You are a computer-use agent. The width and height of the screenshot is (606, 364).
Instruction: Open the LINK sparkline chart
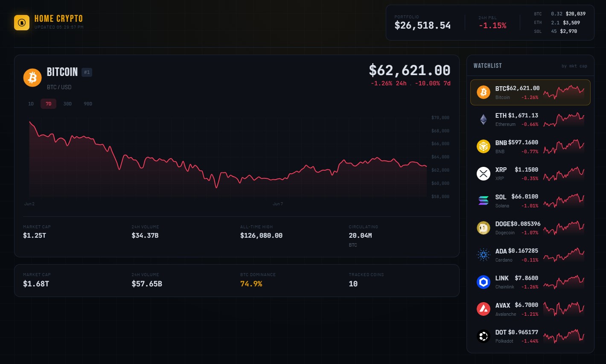click(x=564, y=282)
